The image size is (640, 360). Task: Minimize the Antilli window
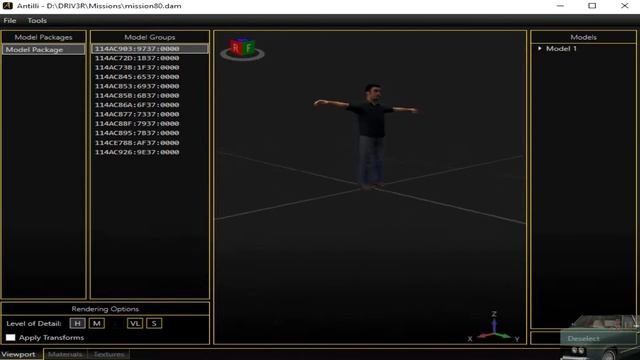[560, 6]
